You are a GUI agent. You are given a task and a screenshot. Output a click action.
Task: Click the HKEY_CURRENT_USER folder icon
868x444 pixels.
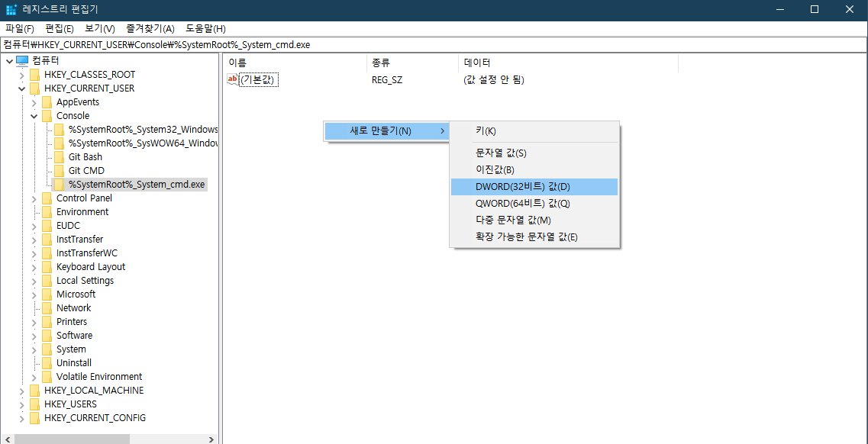(35, 88)
